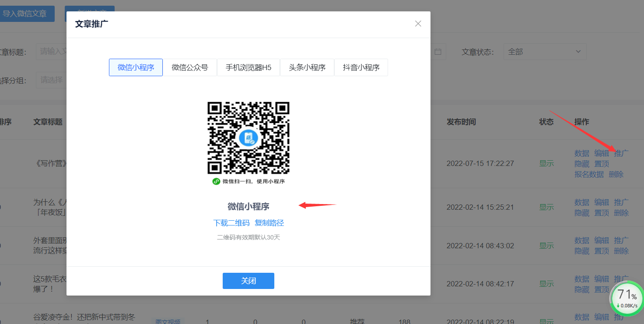Click 数据 for the 2022-02-14 08:42:17 article
Image resolution: width=644 pixels, height=324 pixels.
(x=582, y=279)
